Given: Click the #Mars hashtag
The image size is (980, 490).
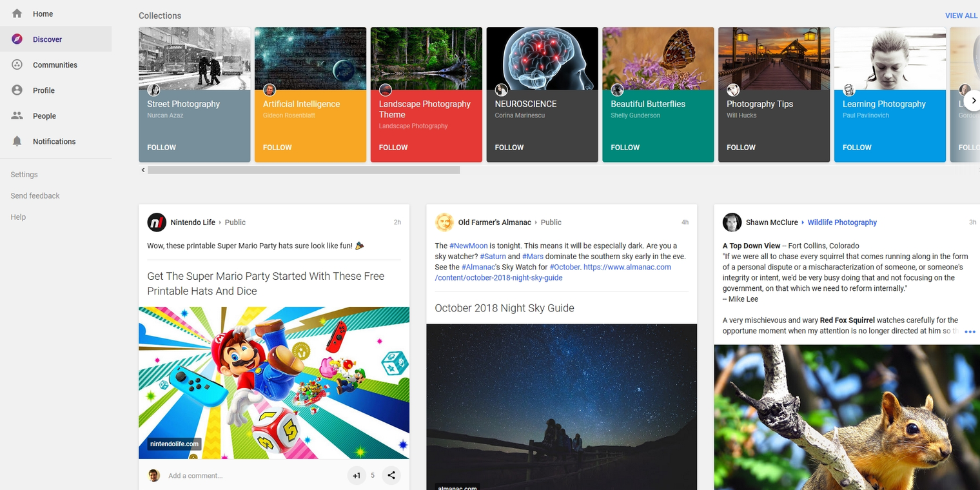Looking at the screenshot, I should coord(533,257).
